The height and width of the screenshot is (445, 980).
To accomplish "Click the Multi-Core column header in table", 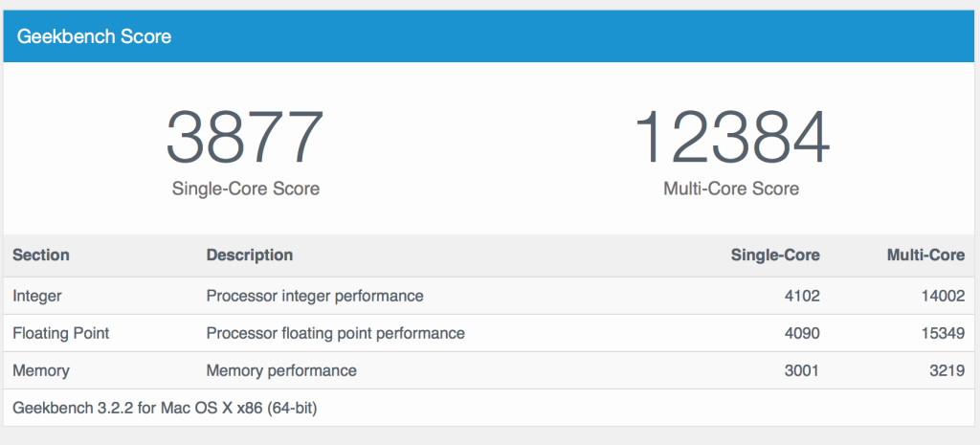I will point(924,256).
